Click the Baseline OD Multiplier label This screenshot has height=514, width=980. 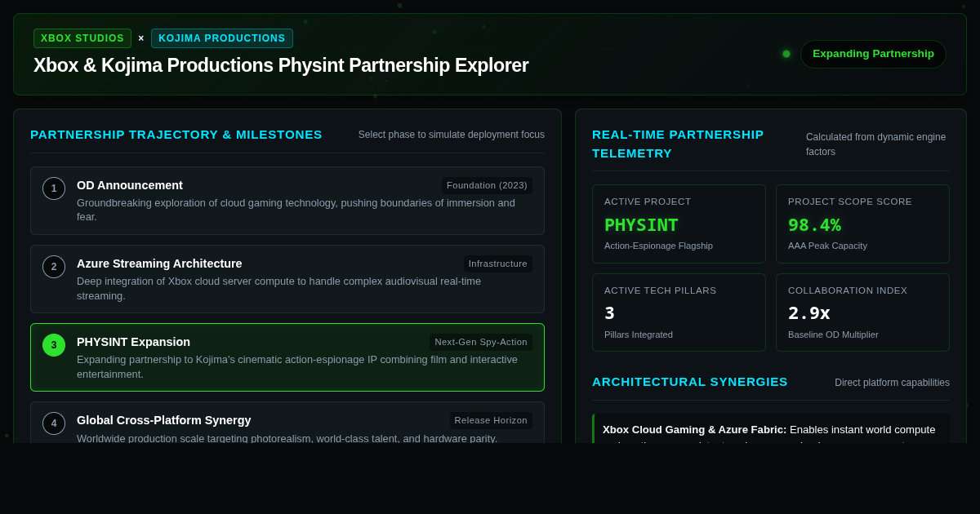tap(833, 335)
